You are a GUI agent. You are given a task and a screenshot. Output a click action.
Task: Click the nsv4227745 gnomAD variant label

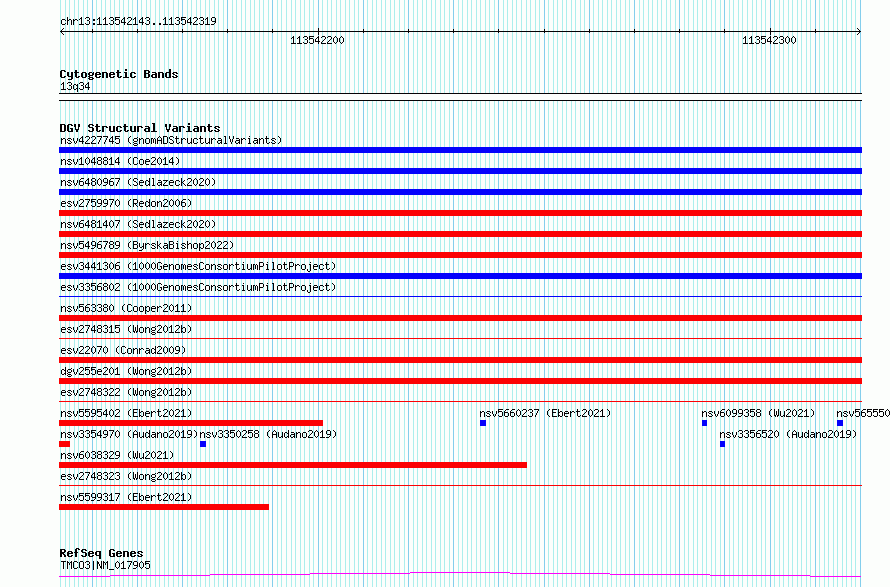click(171, 140)
